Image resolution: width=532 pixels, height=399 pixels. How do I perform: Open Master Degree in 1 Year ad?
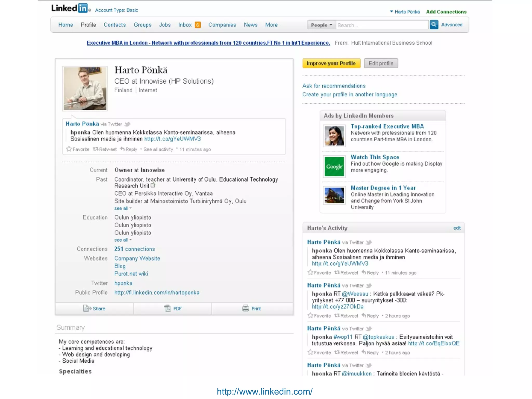(x=383, y=188)
